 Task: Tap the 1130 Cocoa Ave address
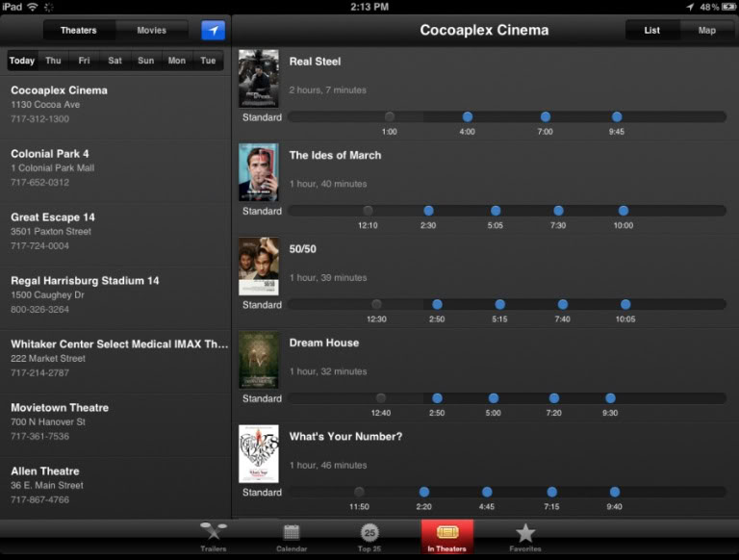(x=45, y=105)
